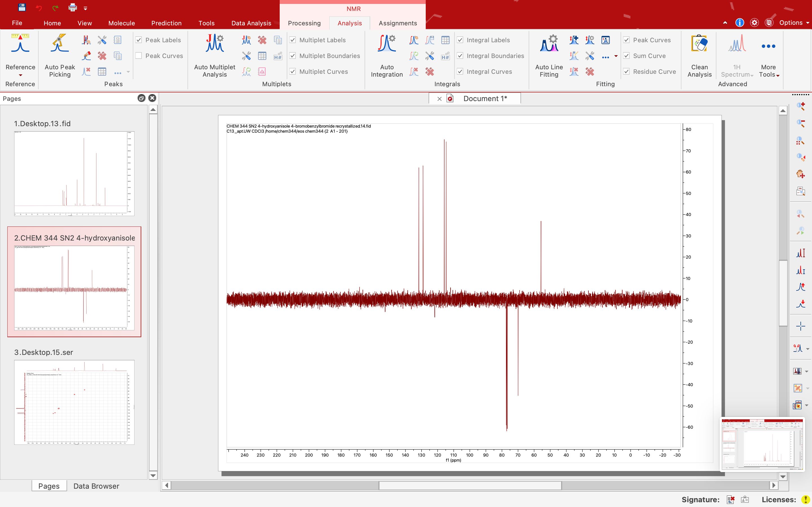Viewport: 812px width, 507px height.
Task: Undo the last action
Action: pyautogui.click(x=39, y=7)
